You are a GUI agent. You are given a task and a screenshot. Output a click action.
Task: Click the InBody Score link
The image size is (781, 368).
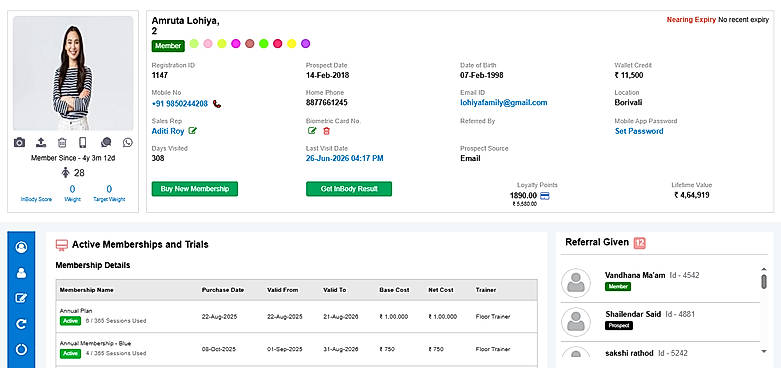36,199
